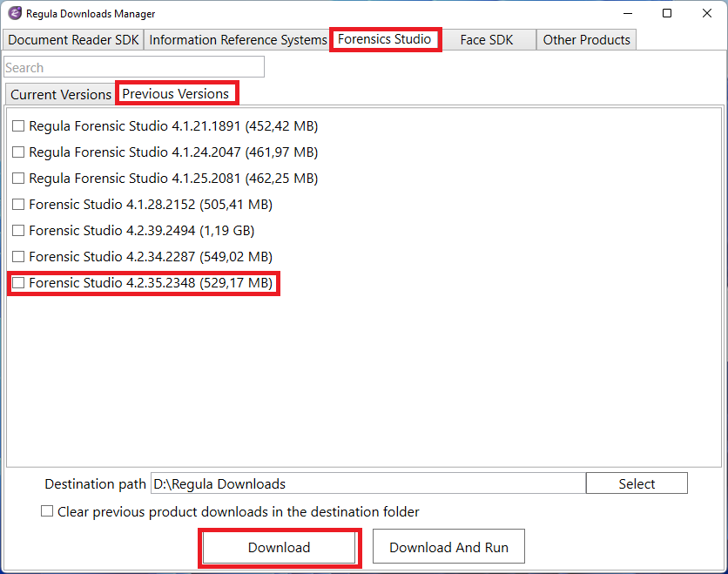Toggle Clear previous product downloads checkbox
The height and width of the screenshot is (574, 728).
[x=47, y=511]
